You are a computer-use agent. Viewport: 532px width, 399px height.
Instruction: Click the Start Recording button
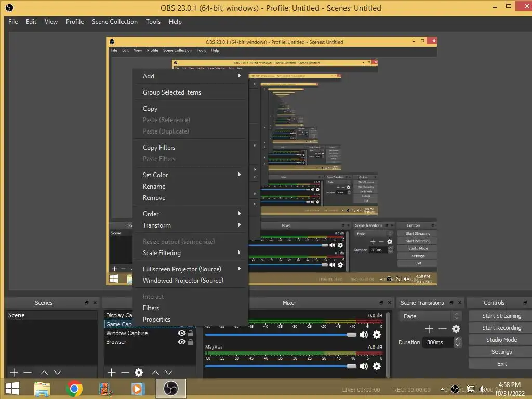[501, 328]
